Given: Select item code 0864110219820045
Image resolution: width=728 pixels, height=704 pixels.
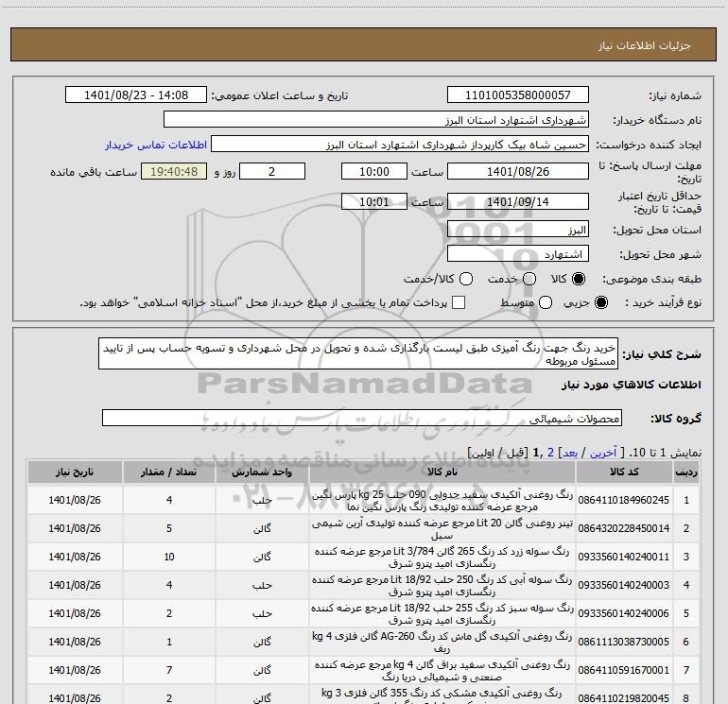Looking at the screenshot, I should pos(624,697).
